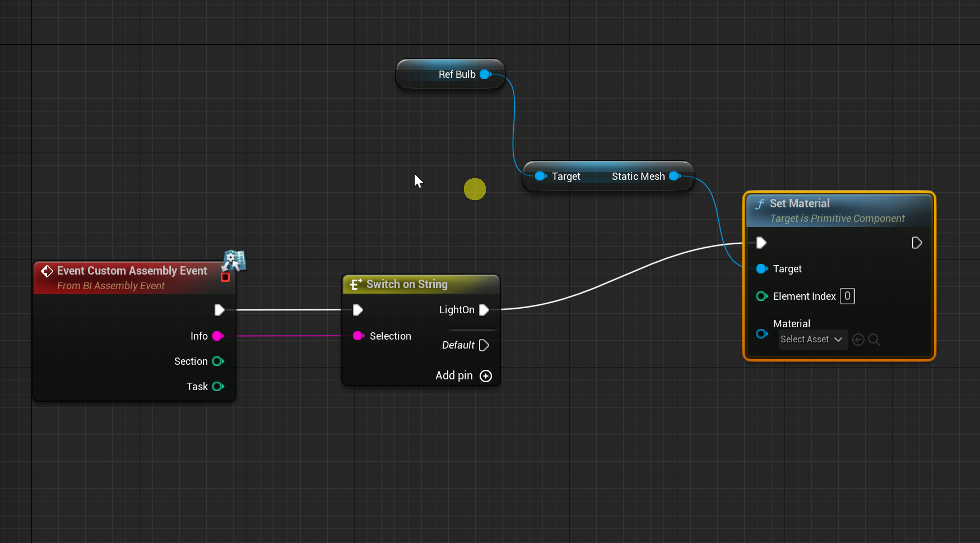Click the Default execution output pin
Screen dimensions: 980x543
click(484, 345)
